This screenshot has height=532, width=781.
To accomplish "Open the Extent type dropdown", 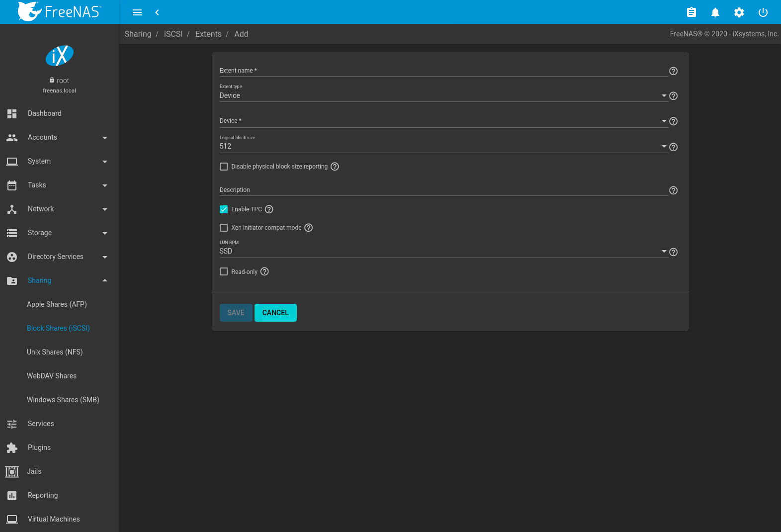I will click(x=442, y=95).
